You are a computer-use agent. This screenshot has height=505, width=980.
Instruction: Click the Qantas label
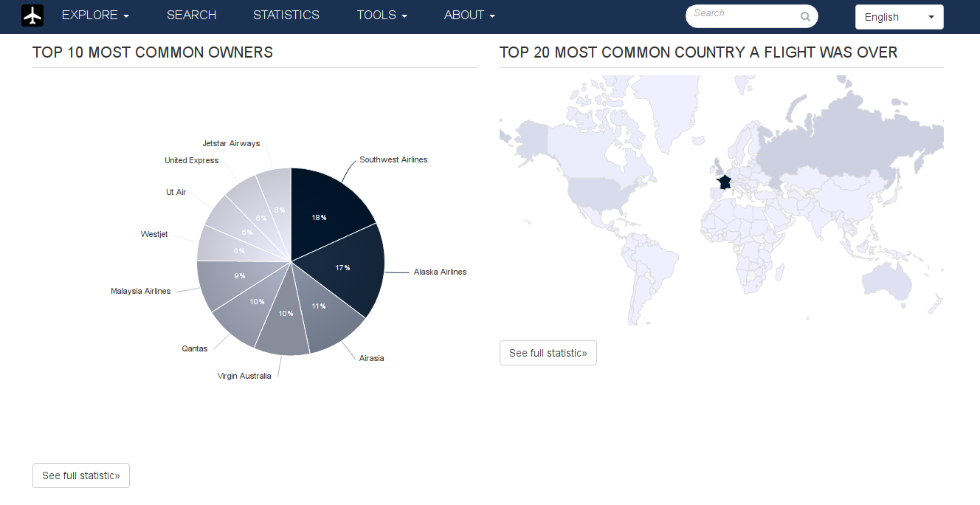click(195, 348)
